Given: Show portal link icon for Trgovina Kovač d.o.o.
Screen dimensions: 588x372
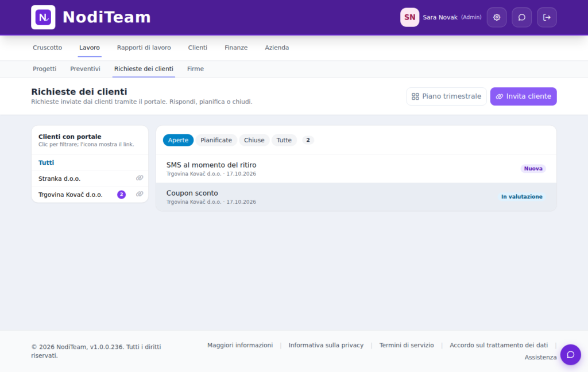Looking at the screenshot, I should (x=140, y=194).
